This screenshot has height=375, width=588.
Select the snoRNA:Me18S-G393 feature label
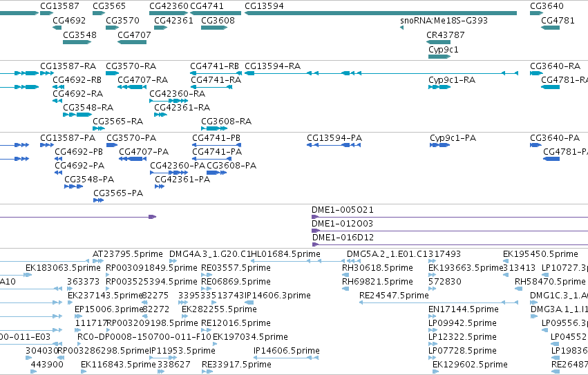(x=444, y=20)
